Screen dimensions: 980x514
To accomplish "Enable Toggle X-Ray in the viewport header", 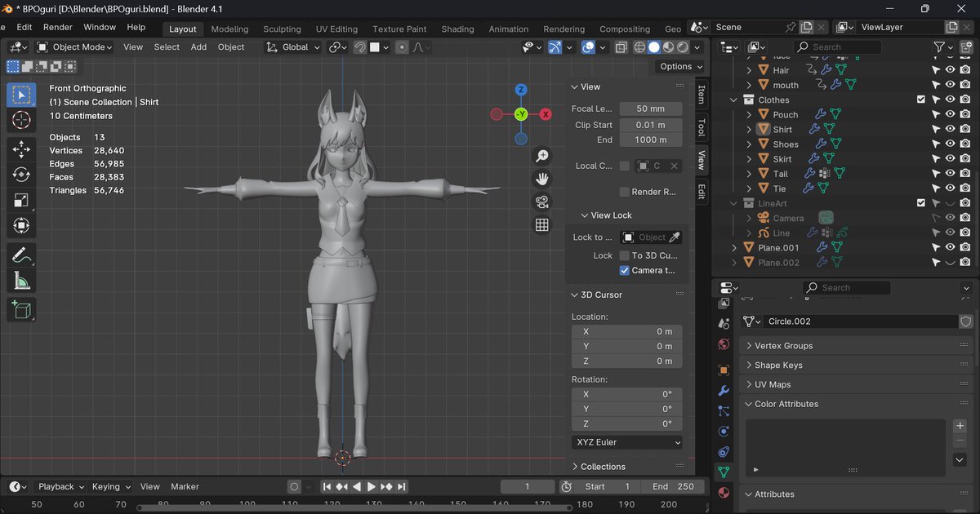I will (x=622, y=47).
